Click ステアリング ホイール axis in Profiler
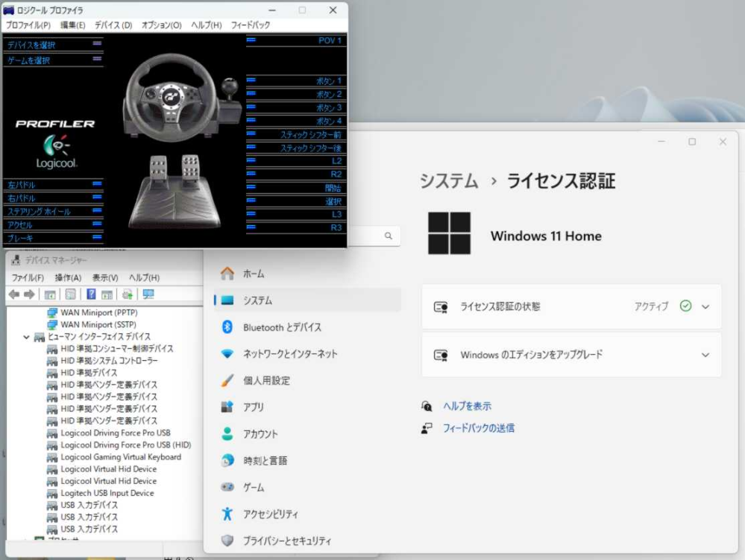 tap(53, 211)
